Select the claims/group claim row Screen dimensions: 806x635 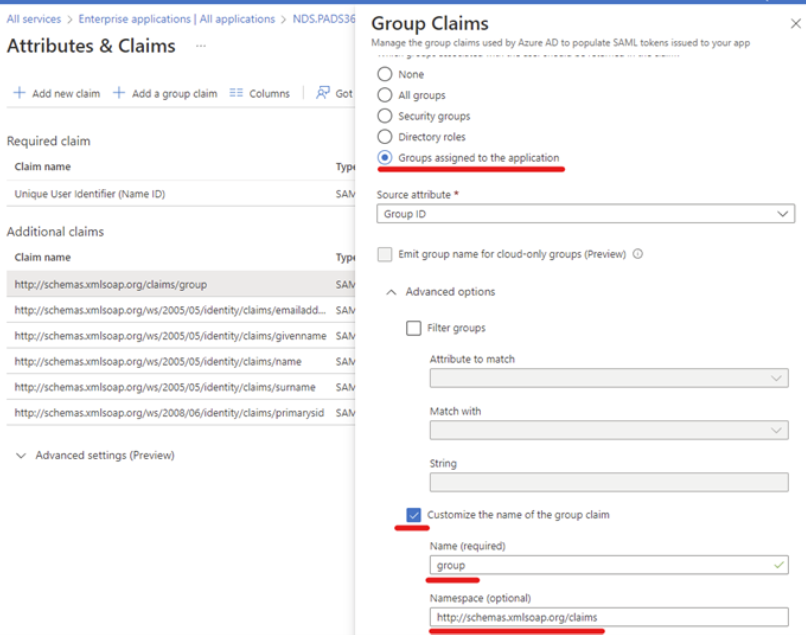[x=181, y=284]
